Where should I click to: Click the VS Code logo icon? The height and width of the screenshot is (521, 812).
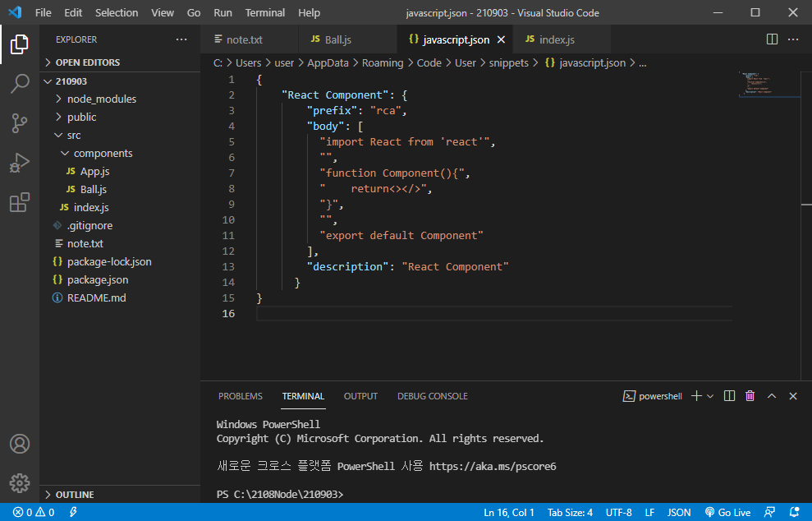(15, 12)
